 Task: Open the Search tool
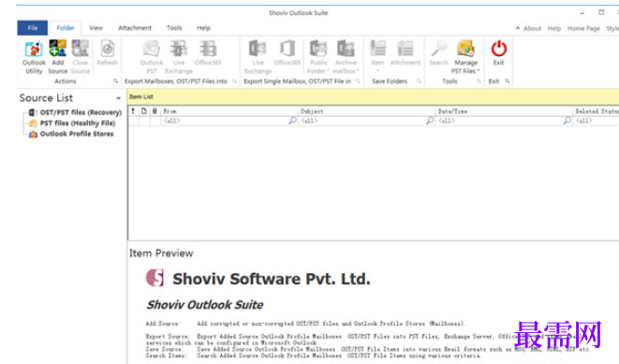438,52
